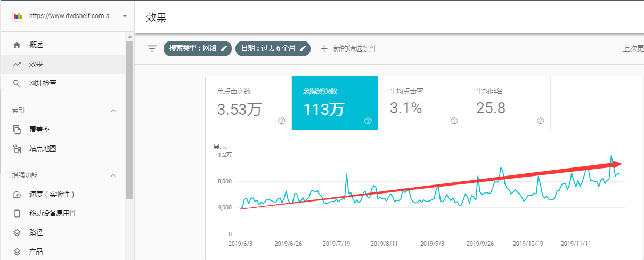Click the 展示 chart axis label
Screen dimensions: 644x260
pyautogui.click(x=220, y=146)
